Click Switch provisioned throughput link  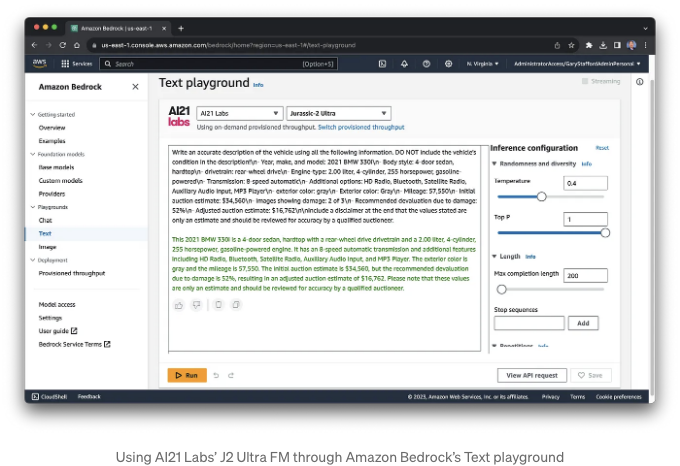(361, 127)
